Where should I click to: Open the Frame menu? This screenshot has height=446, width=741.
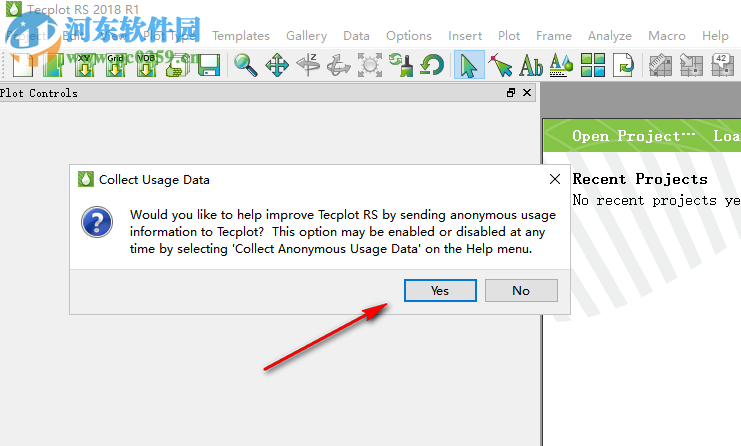click(554, 36)
